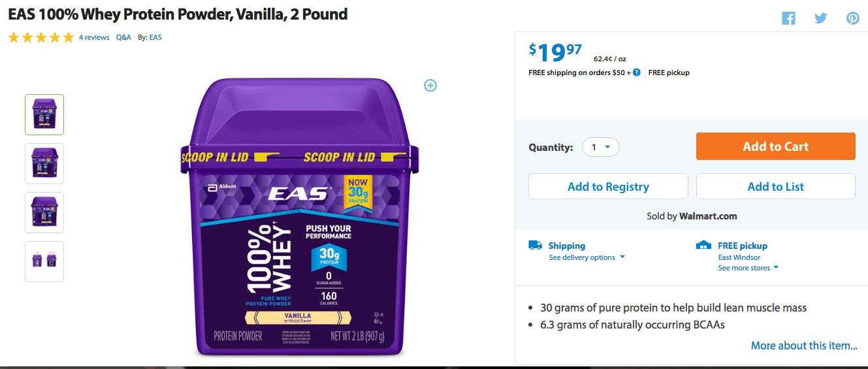
Task: Open the Quantity dropdown
Action: (601, 147)
